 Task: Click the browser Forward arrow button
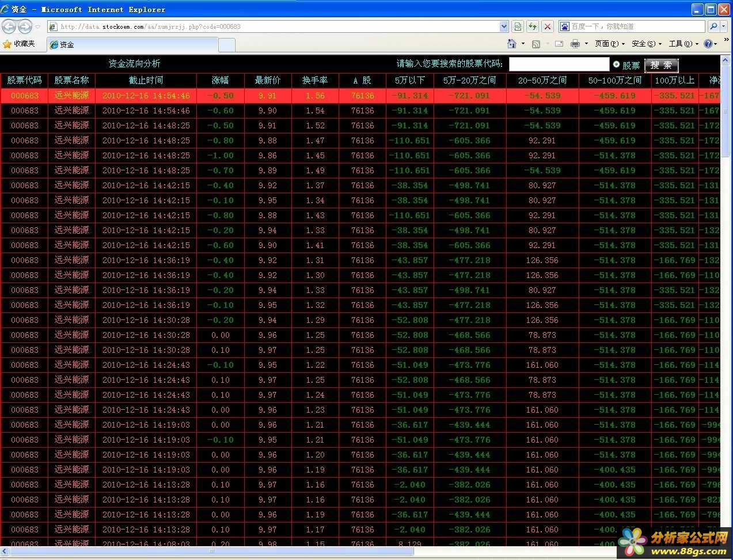(x=25, y=26)
